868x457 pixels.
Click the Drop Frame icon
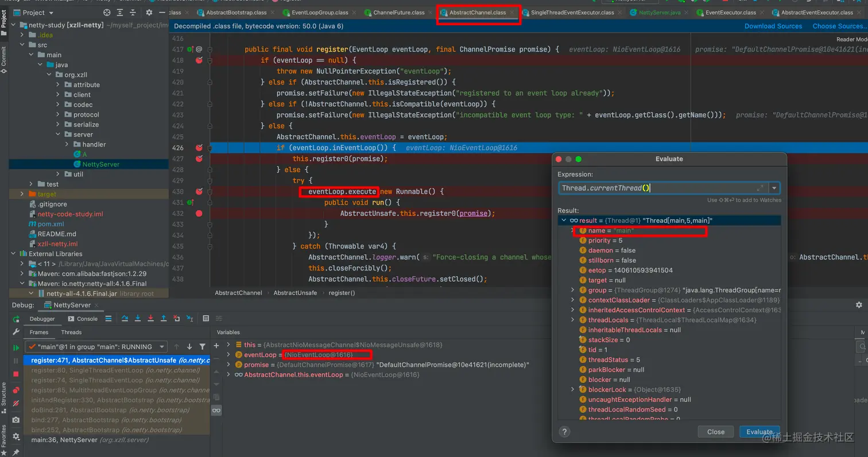176,319
